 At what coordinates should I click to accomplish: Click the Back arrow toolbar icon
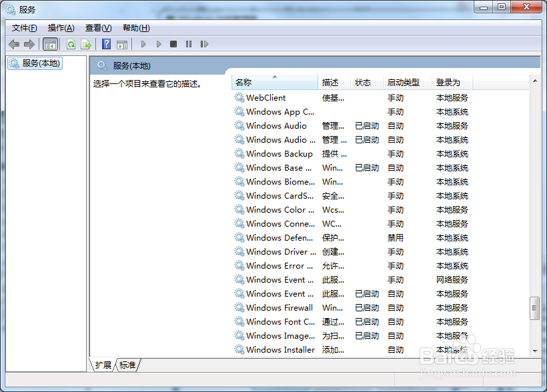click(x=14, y=44)
